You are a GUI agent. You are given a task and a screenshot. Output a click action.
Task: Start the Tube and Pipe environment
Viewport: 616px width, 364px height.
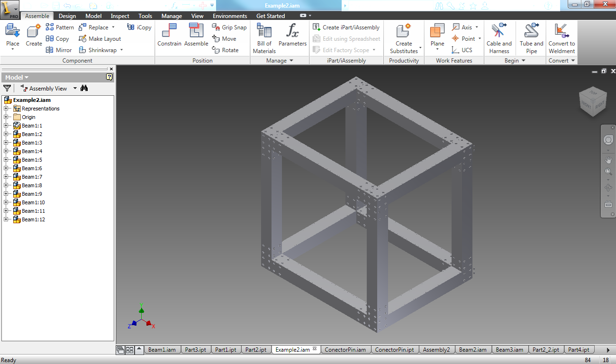(x=531, y=38)
